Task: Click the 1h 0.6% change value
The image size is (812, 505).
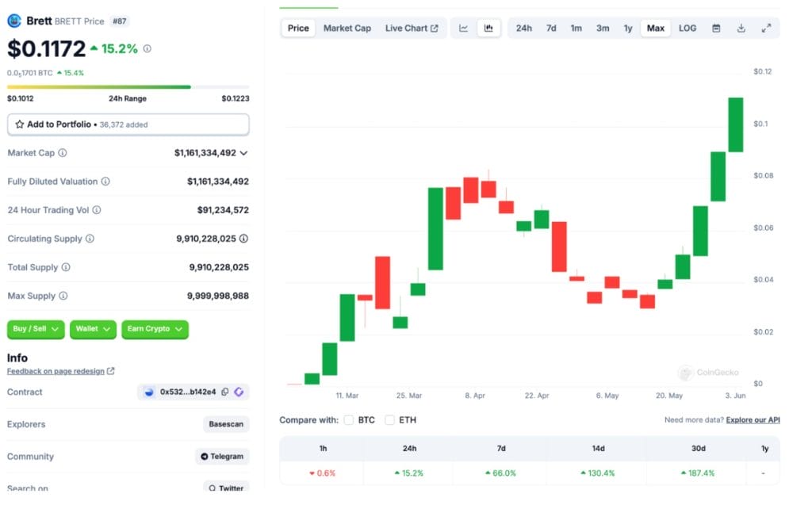Action: click(x=322, y=473)
